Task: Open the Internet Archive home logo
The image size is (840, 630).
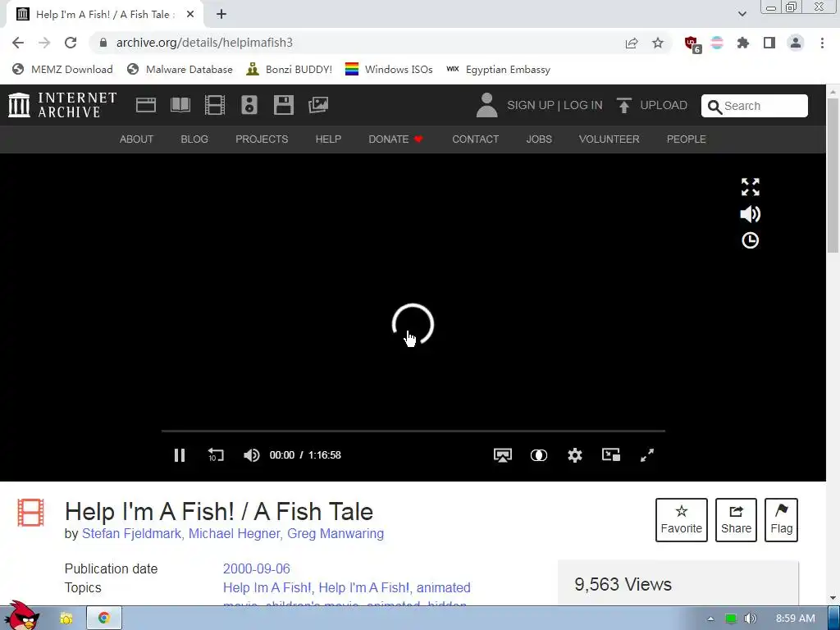Action: [x=62, y=105]
